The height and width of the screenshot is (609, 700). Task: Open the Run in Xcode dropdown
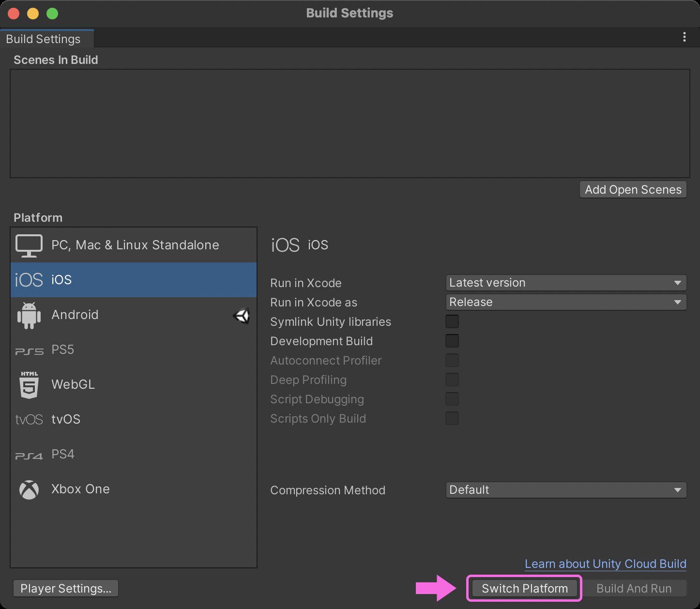(566, 283)
